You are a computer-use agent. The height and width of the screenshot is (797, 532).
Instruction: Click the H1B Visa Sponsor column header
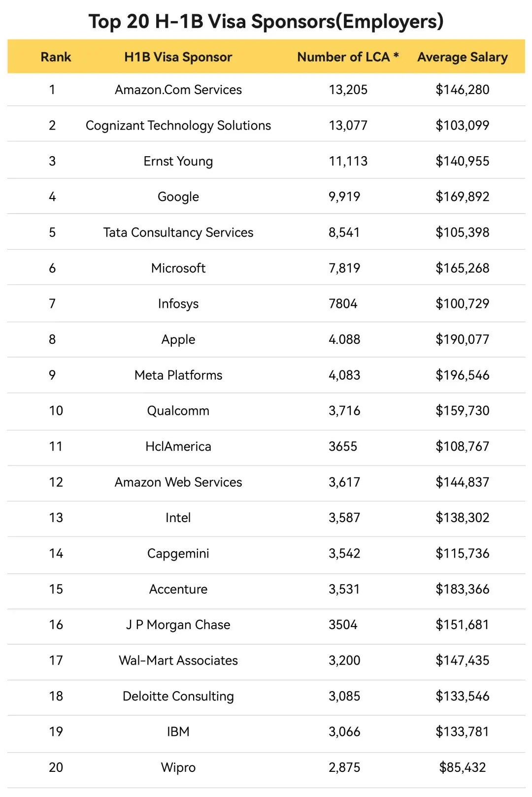(178, 57)
